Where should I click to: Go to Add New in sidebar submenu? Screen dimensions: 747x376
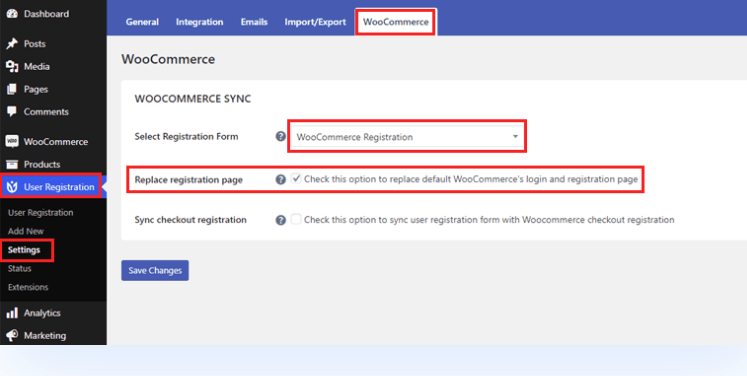26,231
